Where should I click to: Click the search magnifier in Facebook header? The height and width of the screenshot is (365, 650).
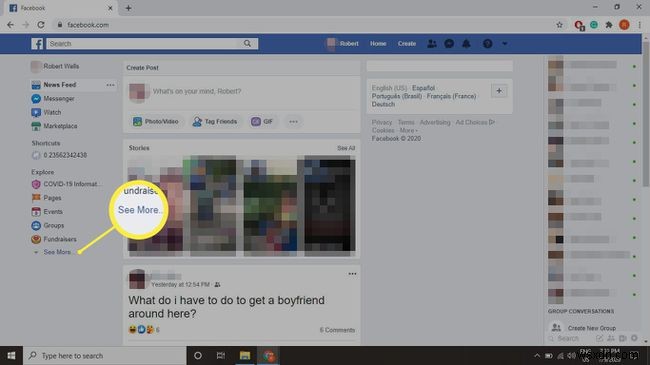click(247, 44)
